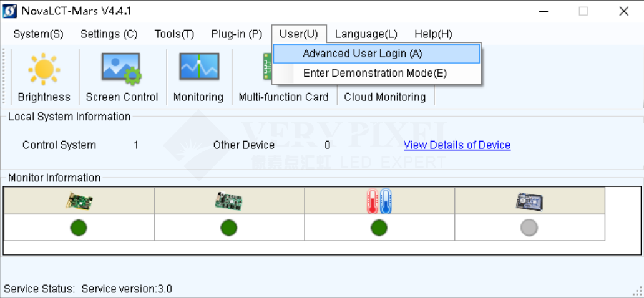Click the Cloud Monitoring toolbar label
This screenshot has width=644, height=298.
coord(385,97)
